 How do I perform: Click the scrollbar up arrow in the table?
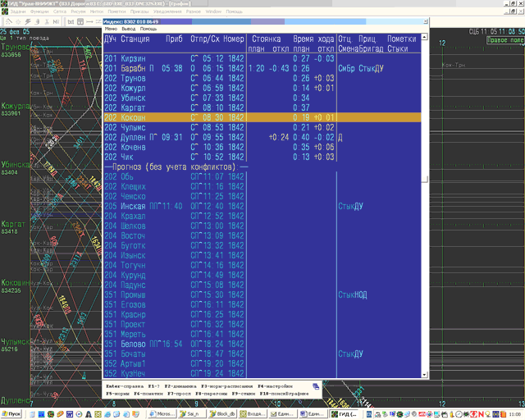(x=424, y=38)
